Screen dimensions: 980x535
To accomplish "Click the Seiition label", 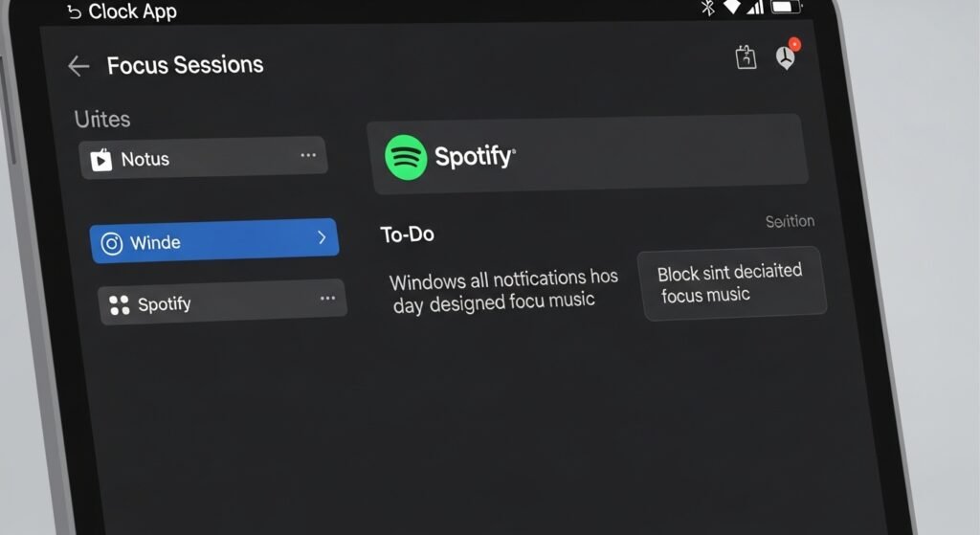I will click(790, 222).
